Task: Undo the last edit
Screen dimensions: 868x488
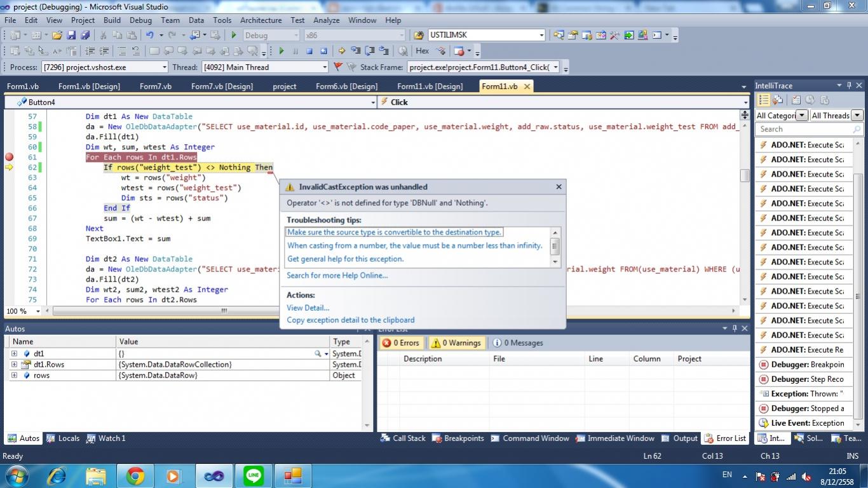Action: 150,35
